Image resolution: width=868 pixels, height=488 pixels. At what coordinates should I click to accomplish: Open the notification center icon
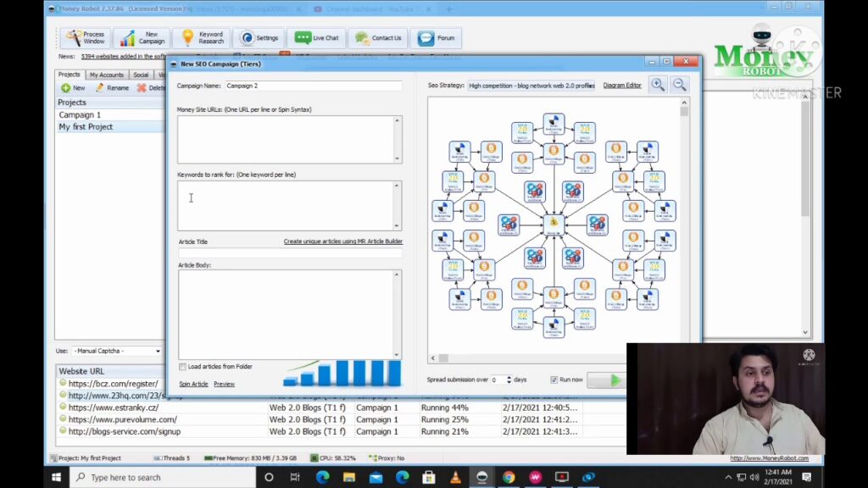(x=807, y=477)
